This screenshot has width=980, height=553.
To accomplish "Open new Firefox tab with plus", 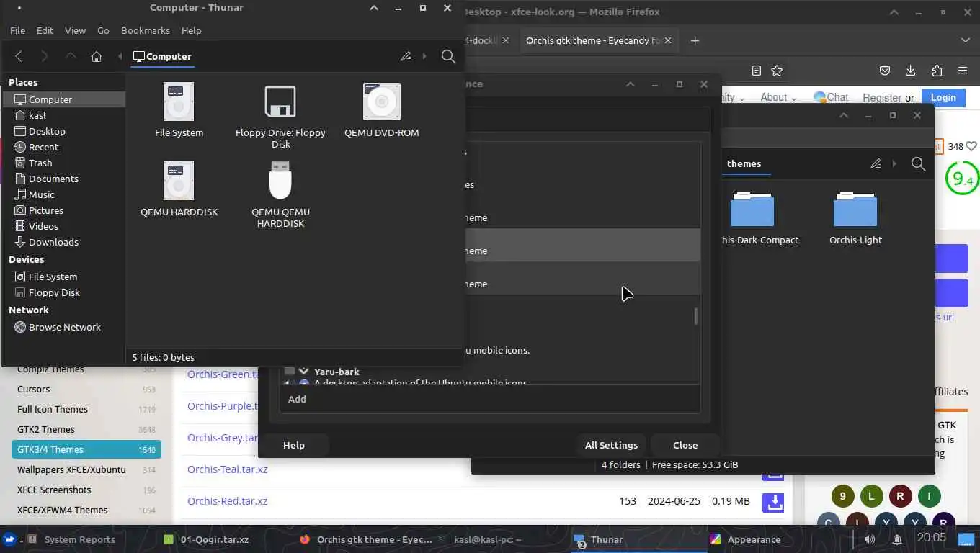I will tap(695, 40).
